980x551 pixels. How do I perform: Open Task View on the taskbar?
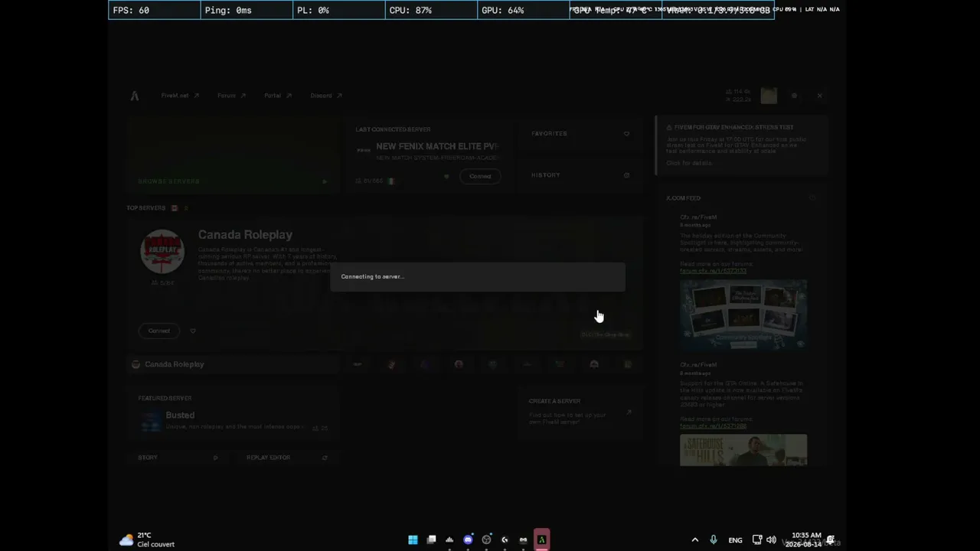[x=431, y=540]
